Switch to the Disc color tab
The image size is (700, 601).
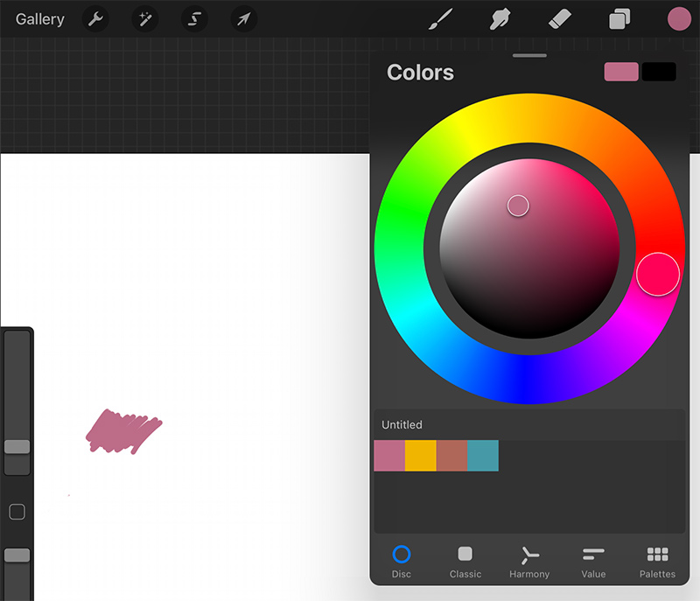tap(402, 562)
